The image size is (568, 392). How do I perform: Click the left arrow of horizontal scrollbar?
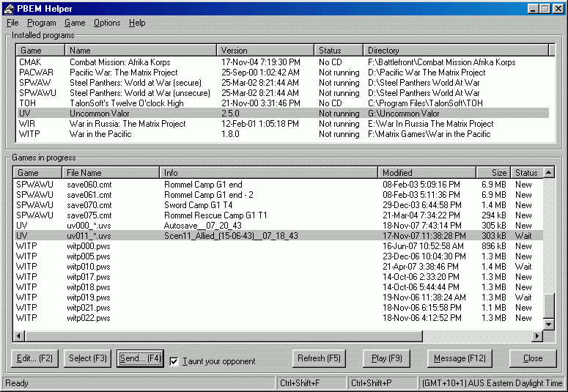click(x=19, y=336)
